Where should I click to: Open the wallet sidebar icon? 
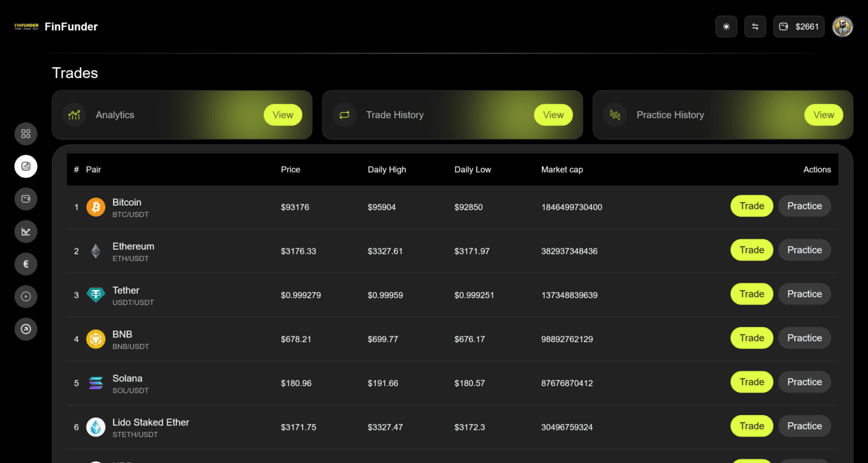(x=26, y=199)
